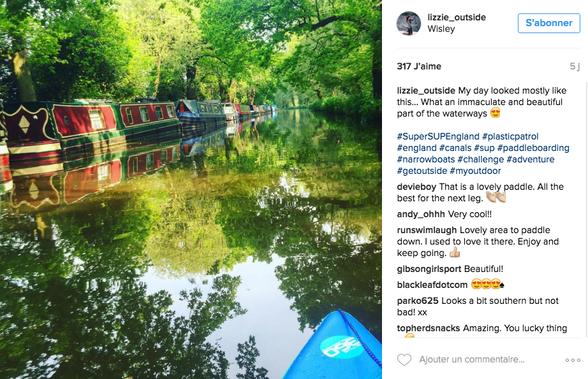Add a comment in Ajouter un commentaire field

click(472, 359)
